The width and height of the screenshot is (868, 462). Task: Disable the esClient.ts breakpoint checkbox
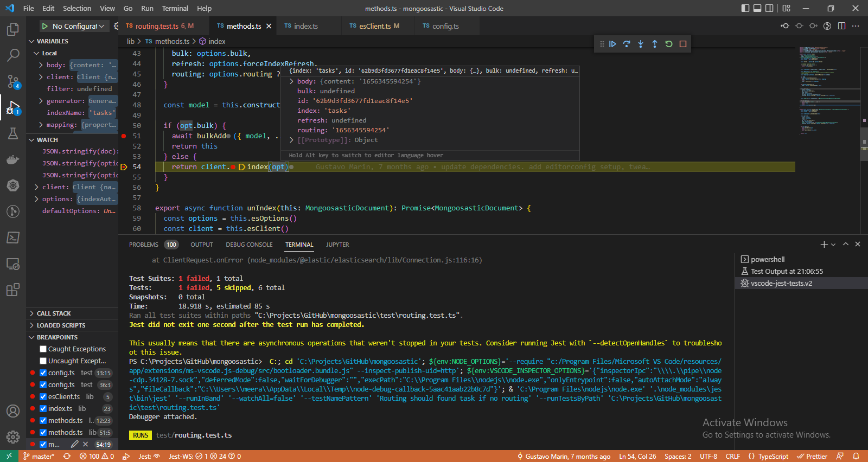point(43,397)
